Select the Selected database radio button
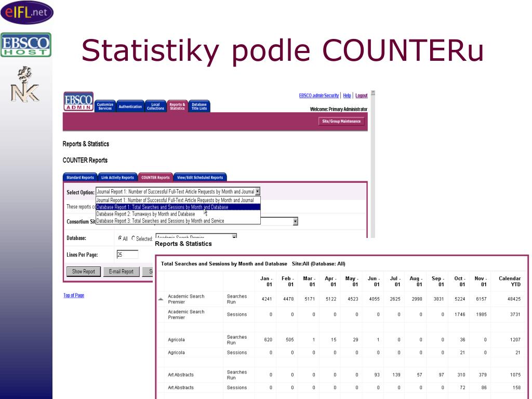 click(133, 238)
